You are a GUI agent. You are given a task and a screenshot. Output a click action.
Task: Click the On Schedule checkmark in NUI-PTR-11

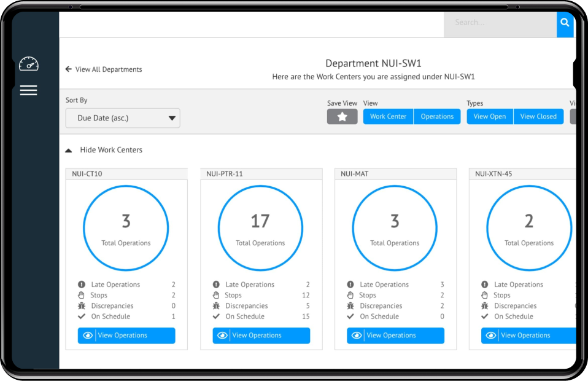click(x=216, y=316)
